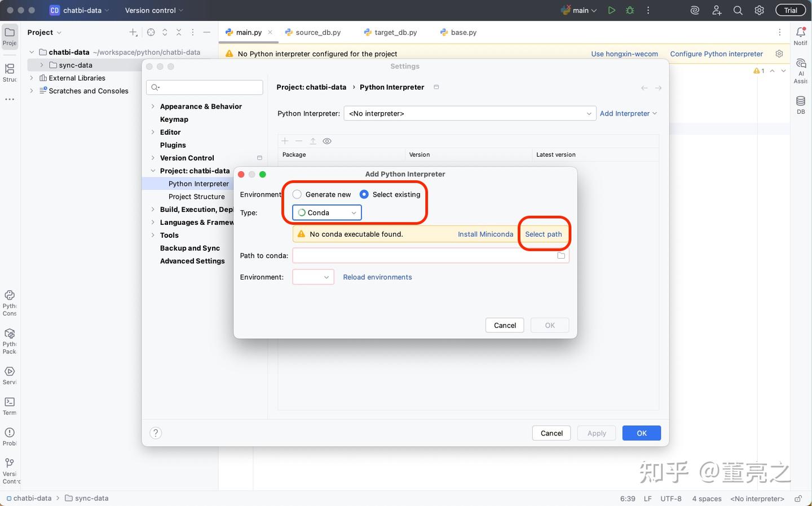The height and width of the screenshot is (506, 812).
Task: Open the empty Environment dropdown
Action: click(x=313, y=277)
